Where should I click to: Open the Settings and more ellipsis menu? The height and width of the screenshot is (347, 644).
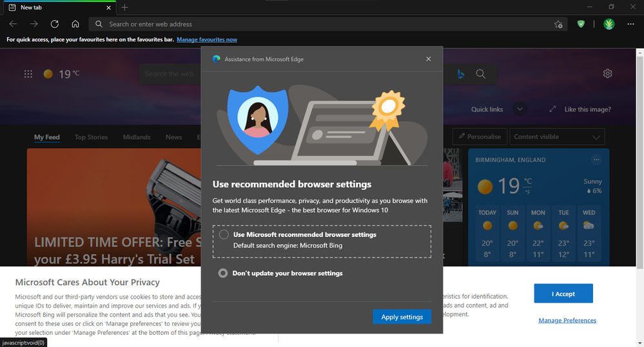pyautogui.click(x=631, y=24)
